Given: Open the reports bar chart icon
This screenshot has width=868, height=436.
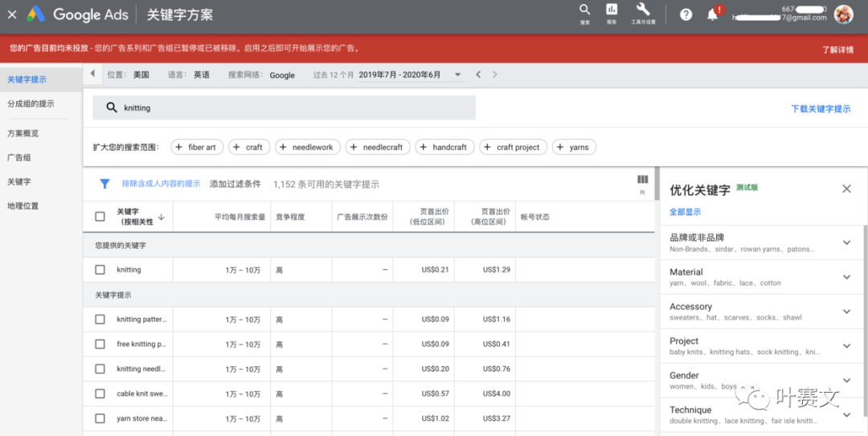Looking at the screenshot, I should click(x=611, y=10).
